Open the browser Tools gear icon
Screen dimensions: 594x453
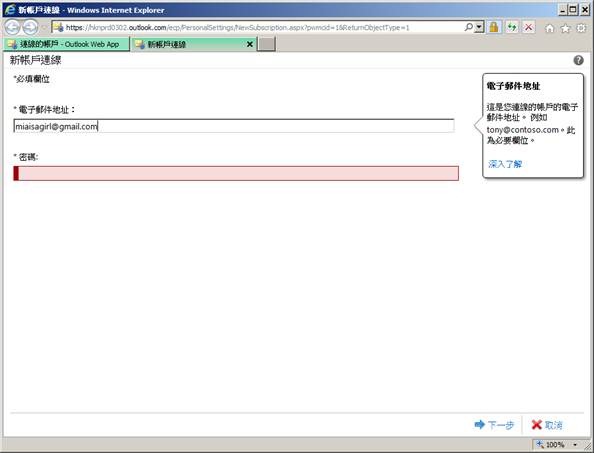581,28
